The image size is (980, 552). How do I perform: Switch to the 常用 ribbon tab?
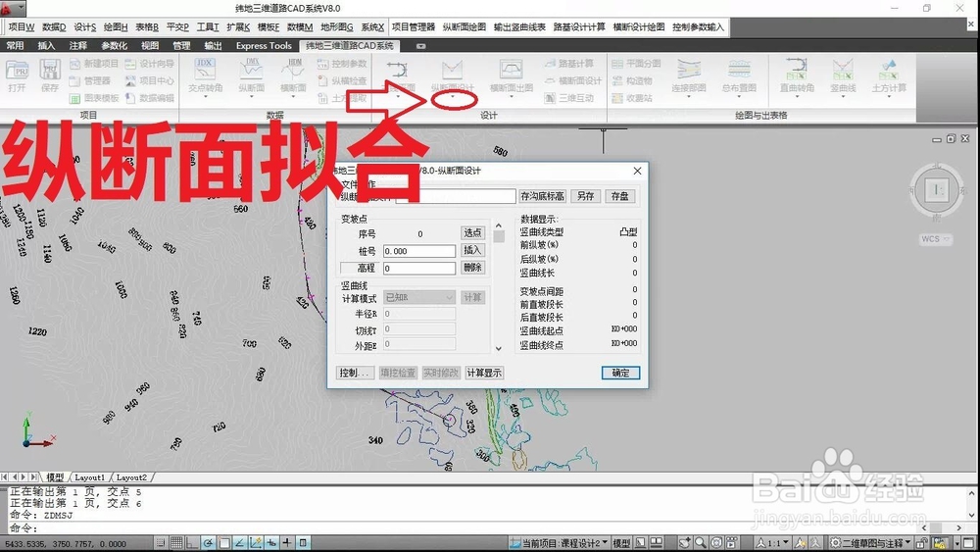pos(15,46)
